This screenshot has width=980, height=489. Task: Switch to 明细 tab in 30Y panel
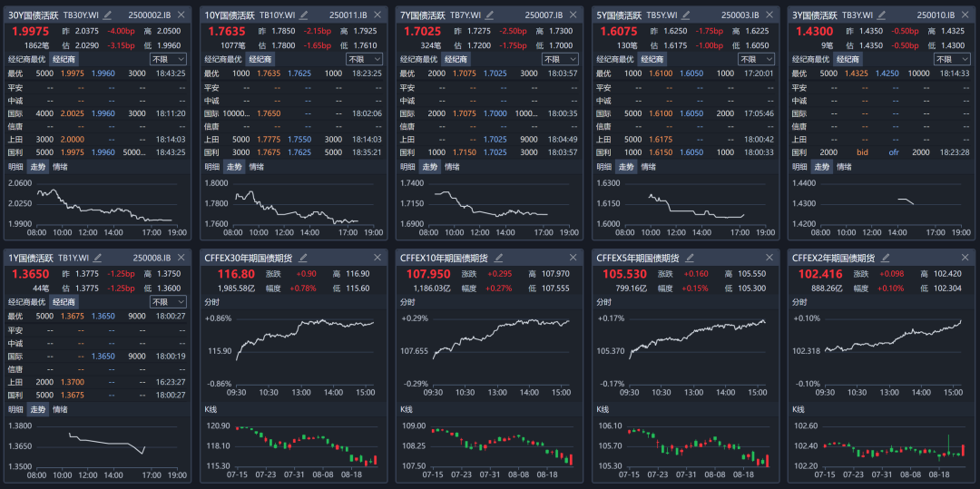(15, 167)
